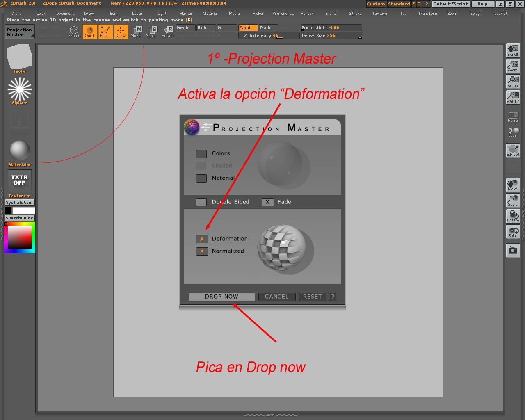Image resolution: width=525 pixels, height=420 pixels.
Task: Open the Texture selector (TXTR OFF)
Action: click(19, 181)
